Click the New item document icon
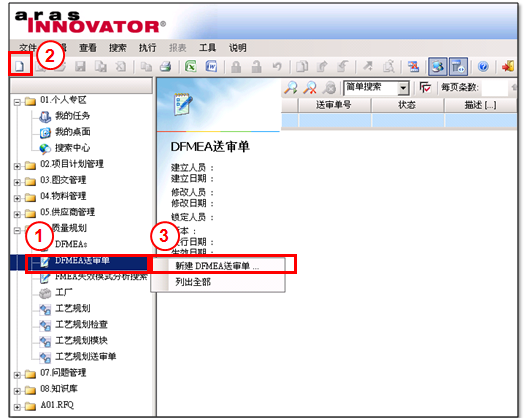Image resolution: width=526 pixels, height=418 pixels. (x=20, y=66)
